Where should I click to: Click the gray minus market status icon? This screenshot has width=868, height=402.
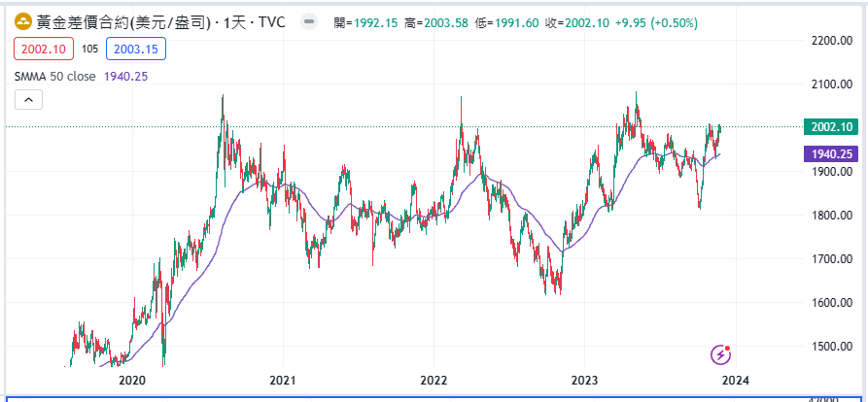pyautogui.click(x=309, y=22)
